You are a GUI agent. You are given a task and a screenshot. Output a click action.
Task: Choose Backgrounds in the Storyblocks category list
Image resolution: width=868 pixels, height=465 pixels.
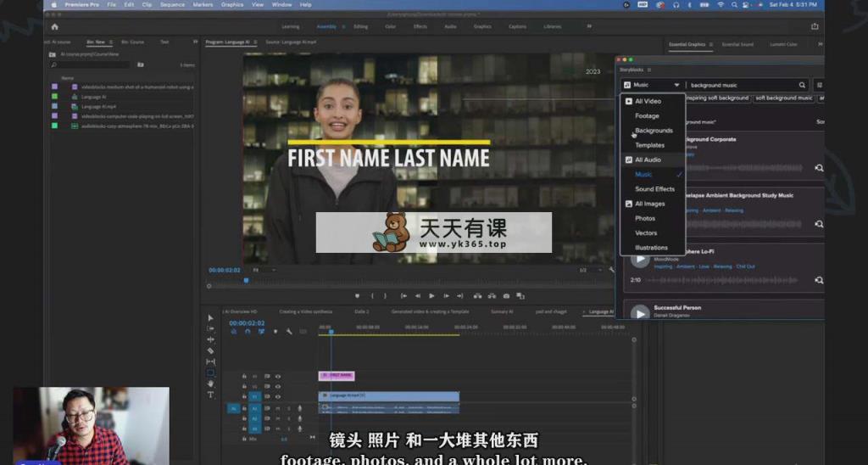coord(654,130)
